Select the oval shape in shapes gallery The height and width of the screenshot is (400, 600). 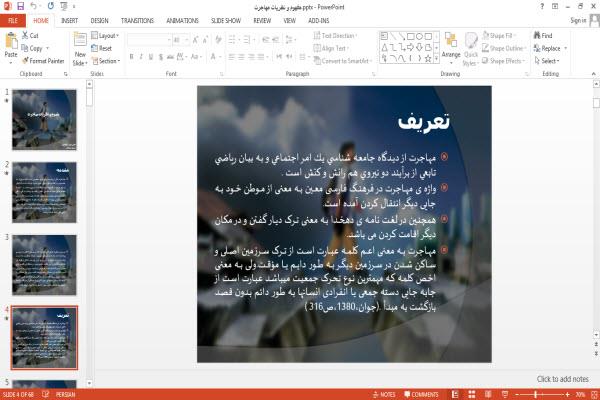click(419, 36)
